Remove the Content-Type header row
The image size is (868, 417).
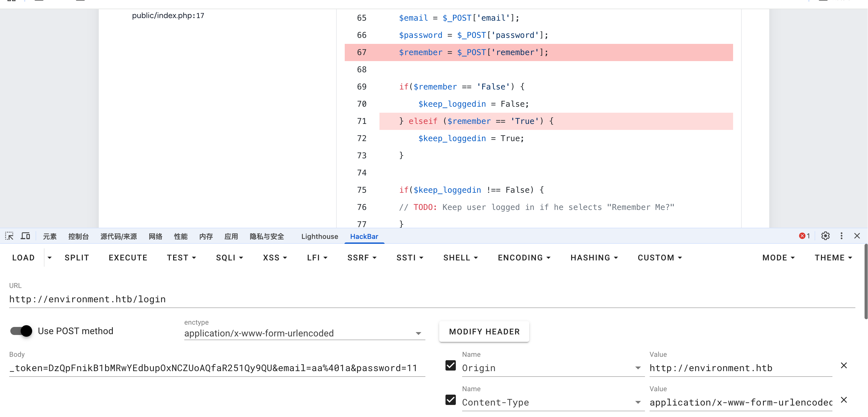coord(844,400)
